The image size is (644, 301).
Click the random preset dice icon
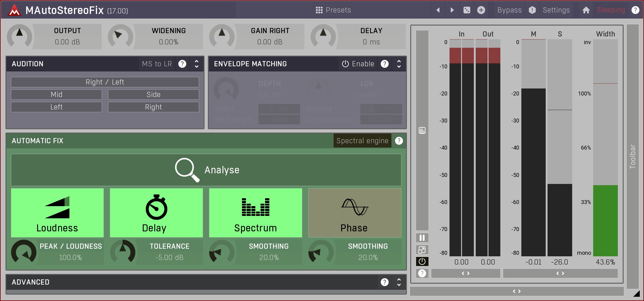tap(467, 10)
